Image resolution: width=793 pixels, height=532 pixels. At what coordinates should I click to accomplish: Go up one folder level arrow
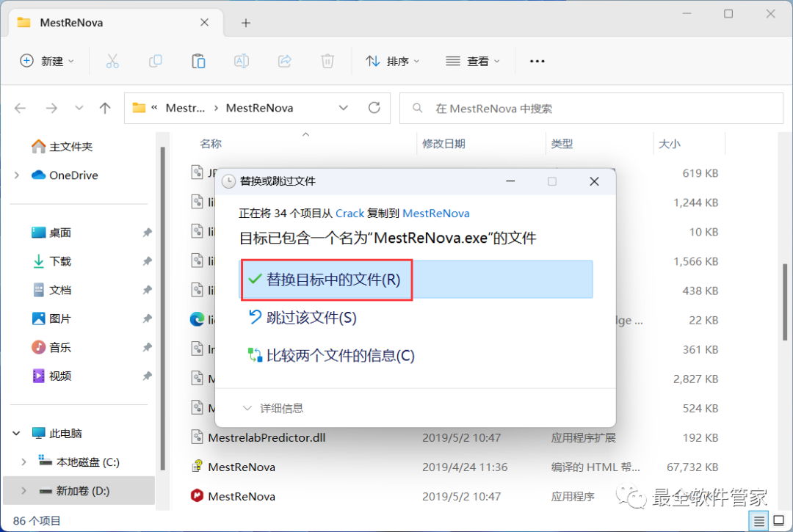pos(105,108)
